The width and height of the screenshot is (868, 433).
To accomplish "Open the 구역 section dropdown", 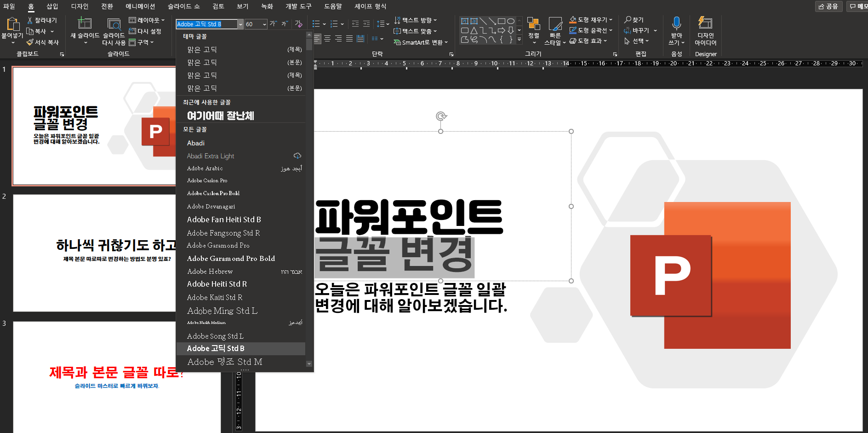I will coord(141,42).
